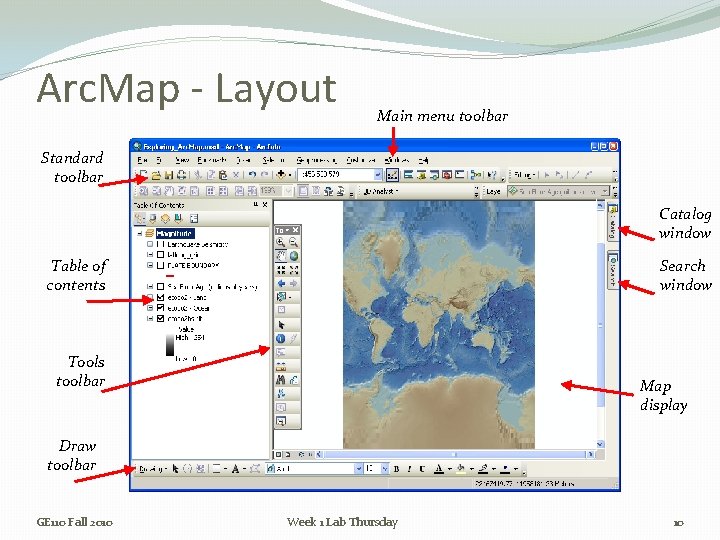The image size is (720, 540).
Task: Open fill color paint bucket in Draw toolbar
Action: [461, 469]
